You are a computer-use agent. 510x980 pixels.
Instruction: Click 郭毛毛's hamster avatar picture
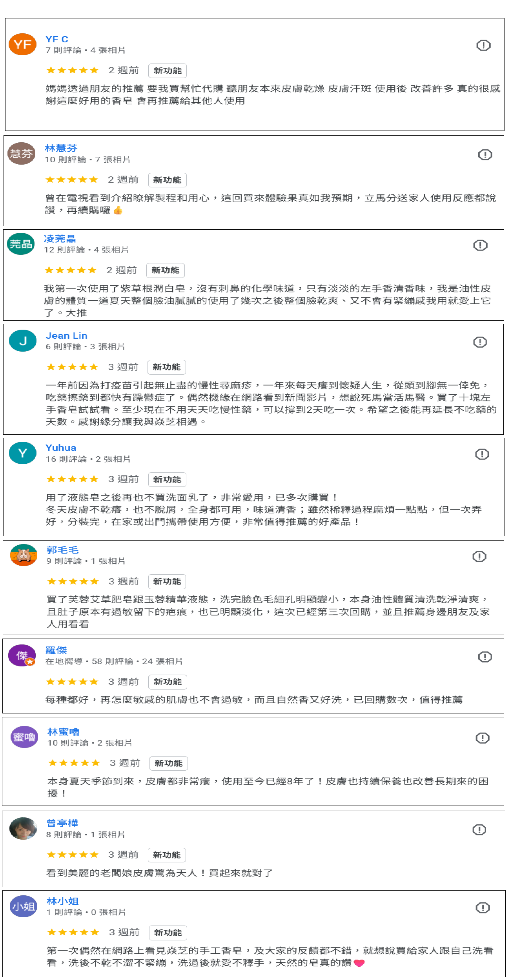tap(24, 555)
